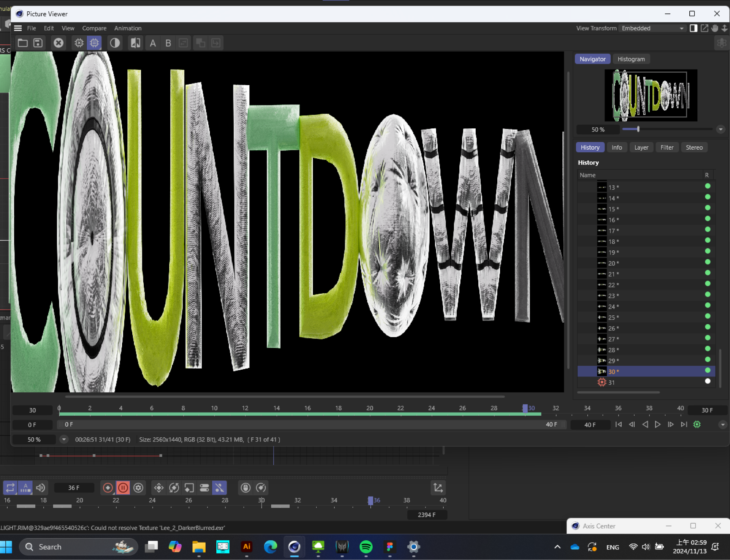The height and width of the screenshot is (560, 730).
Task: Toggle timeline loop playback icon
Action: [x=10, y=487]
